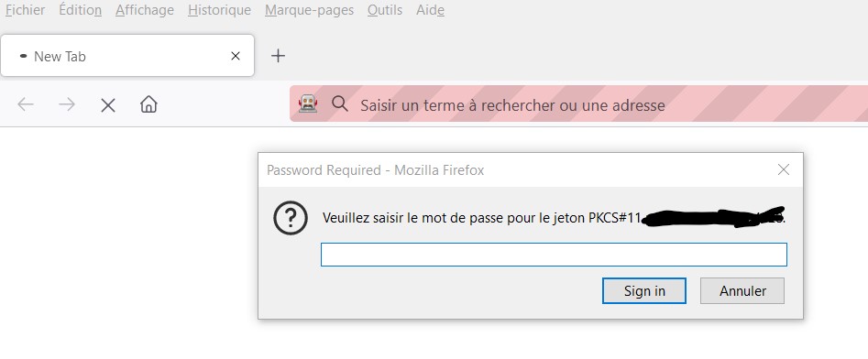Open the Aide menu
This screenshot has width=868, height=359.
431,10
